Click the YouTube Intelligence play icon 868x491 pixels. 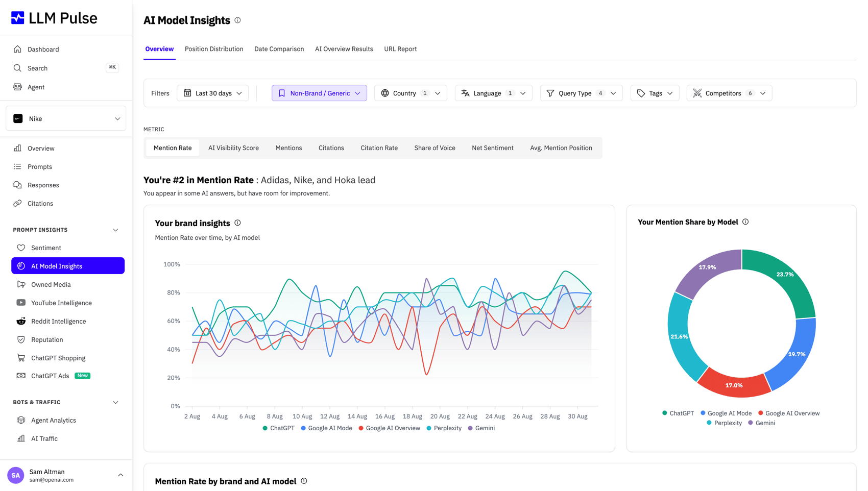click(x=21, y=303)
